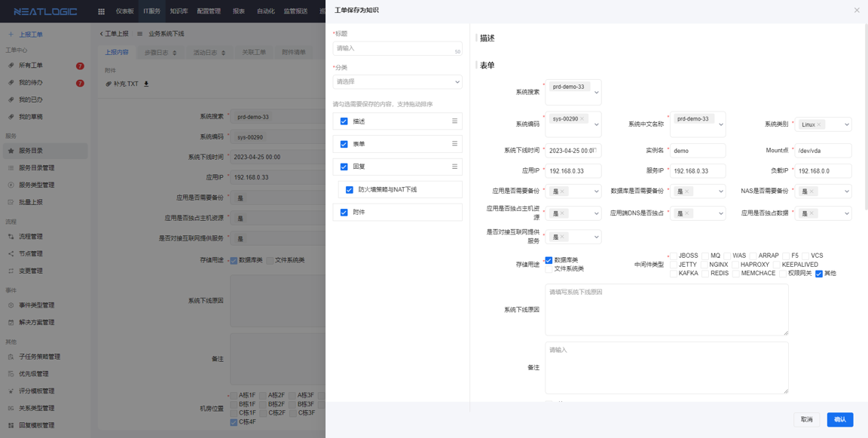
Task: Click the gear icon beside 事件类型管理
Action: (x=11, y=305)
